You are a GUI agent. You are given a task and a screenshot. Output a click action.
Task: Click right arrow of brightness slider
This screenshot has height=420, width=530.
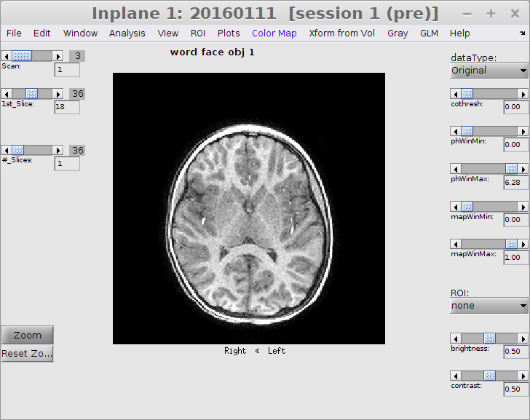click(522, 338)
